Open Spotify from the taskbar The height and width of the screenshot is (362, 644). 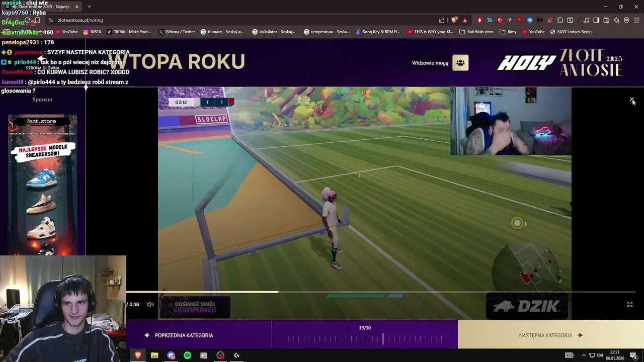click(187, 355)
